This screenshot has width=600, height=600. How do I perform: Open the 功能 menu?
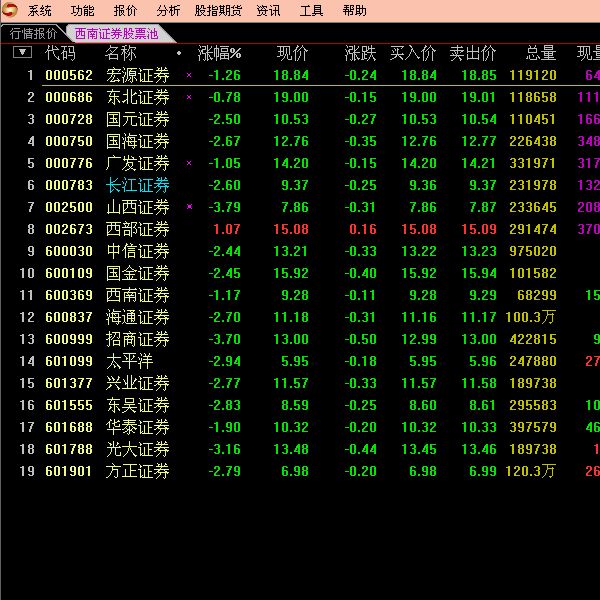(82, 11)
